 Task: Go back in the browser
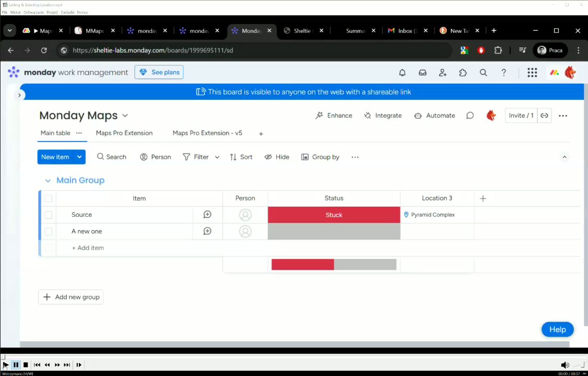10,50
